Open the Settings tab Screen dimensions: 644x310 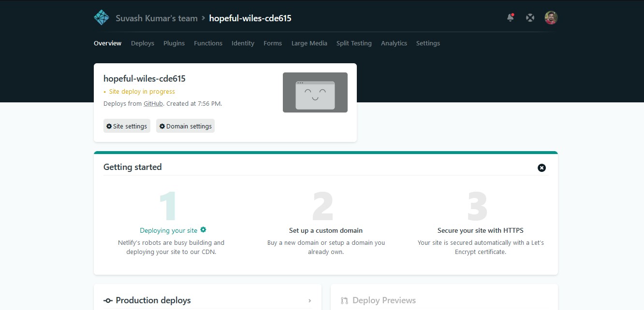pyautogui.click(x=428, y=43)
